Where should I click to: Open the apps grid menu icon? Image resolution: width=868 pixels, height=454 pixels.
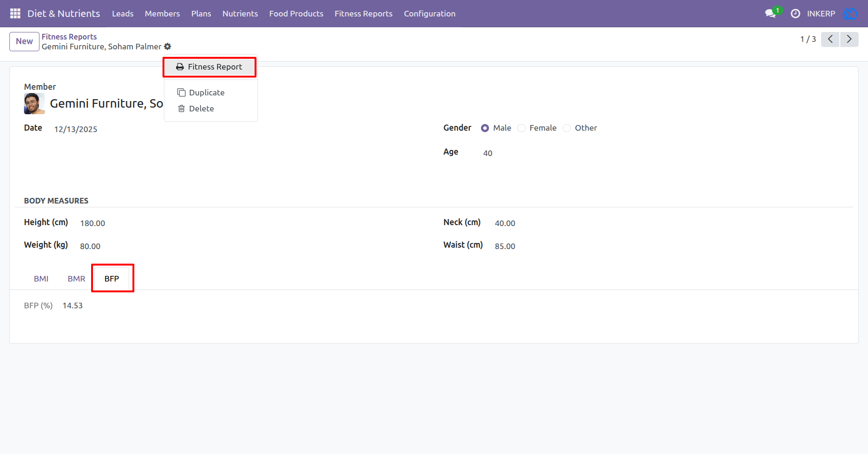click(x=15, y=14)
